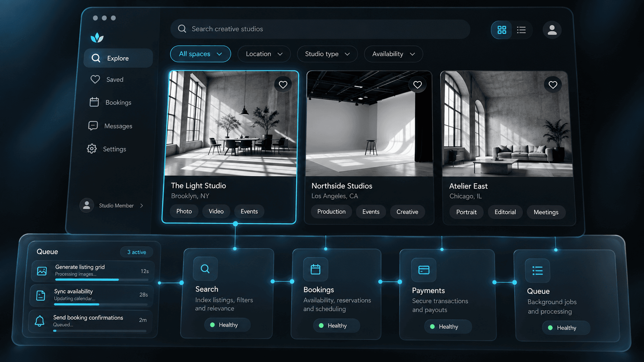Click the Portrait tag on Atelier East
The width and height of the screenshot is (644, 362).
[466, 212]
